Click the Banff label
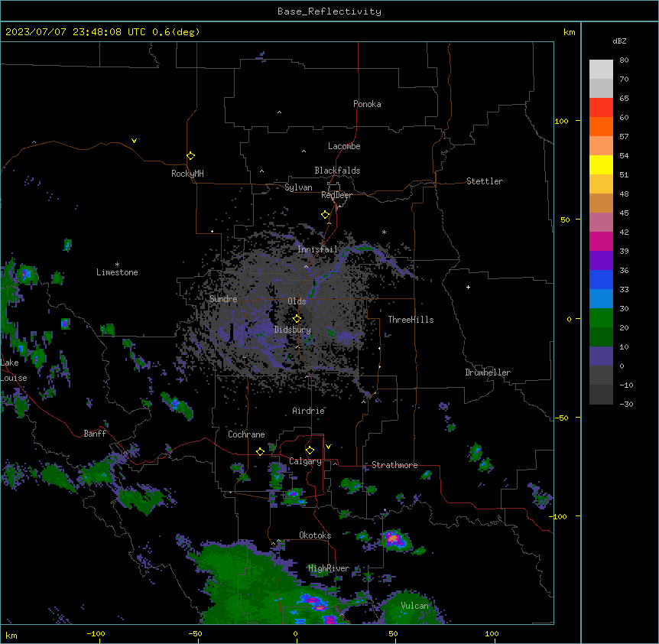Viewport: 659px width, 644px height. [x=95, y=434]
